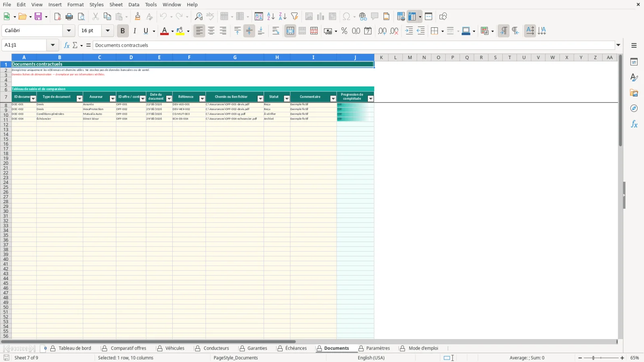Open the sidebar Gallery panel
The width and height of the screenshot is (644, 362).
[634, 93]
